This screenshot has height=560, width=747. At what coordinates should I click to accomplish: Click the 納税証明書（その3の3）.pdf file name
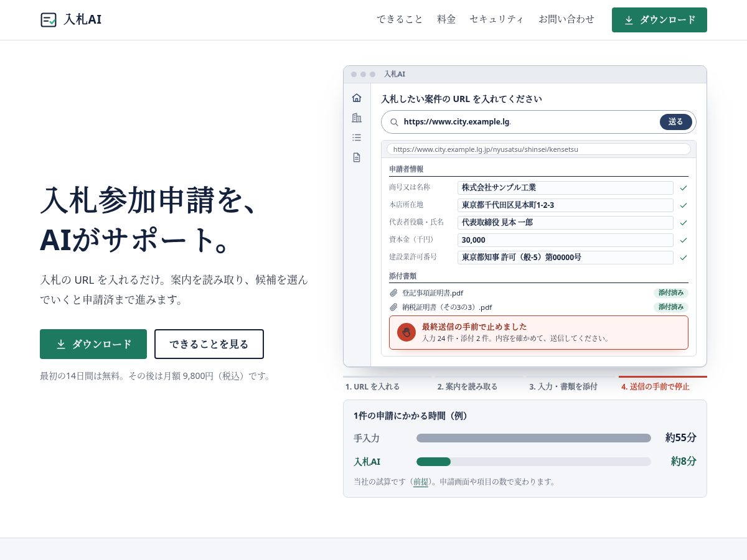448,307
